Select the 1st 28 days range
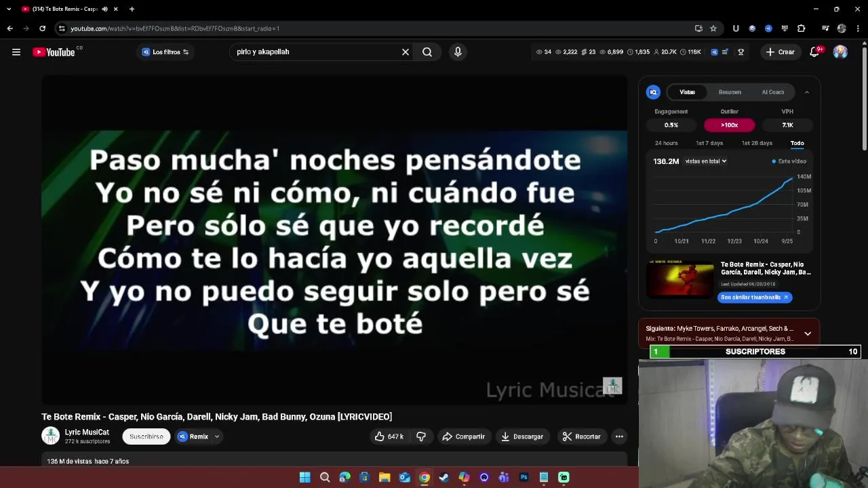The width and height of the screenshot is (868, 488). pyautogui.click(x=757, y=143)
